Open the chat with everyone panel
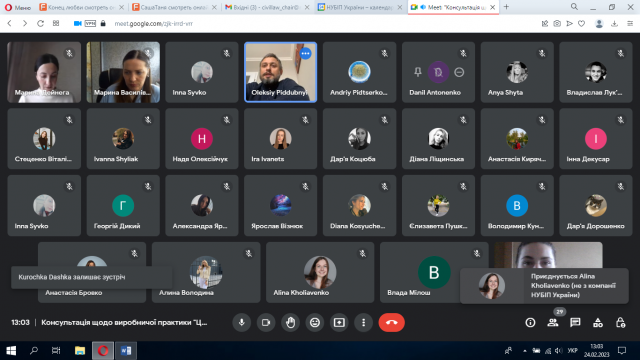The image size is (640, 360). (x=575, y=323)
